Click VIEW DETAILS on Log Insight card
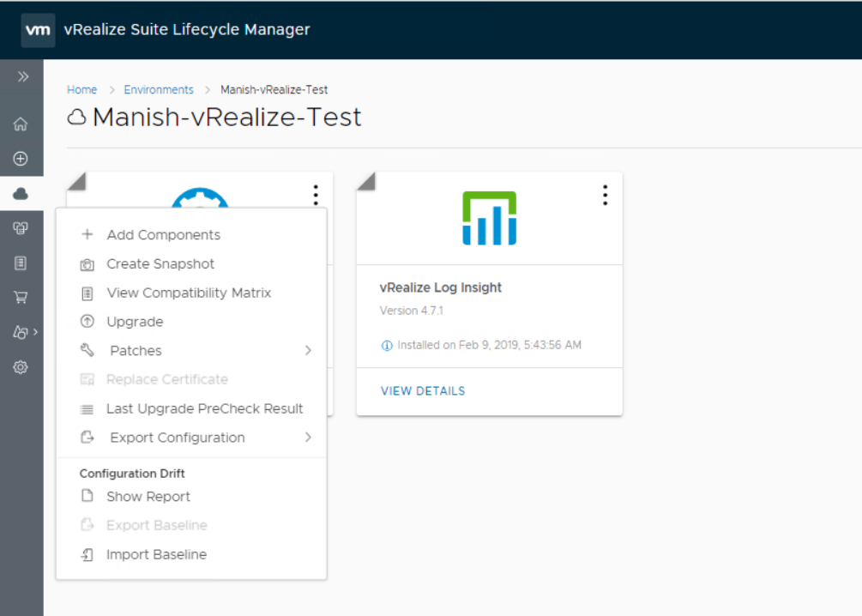The height and width of the screenshot is (616, 862). click(423, 391)
